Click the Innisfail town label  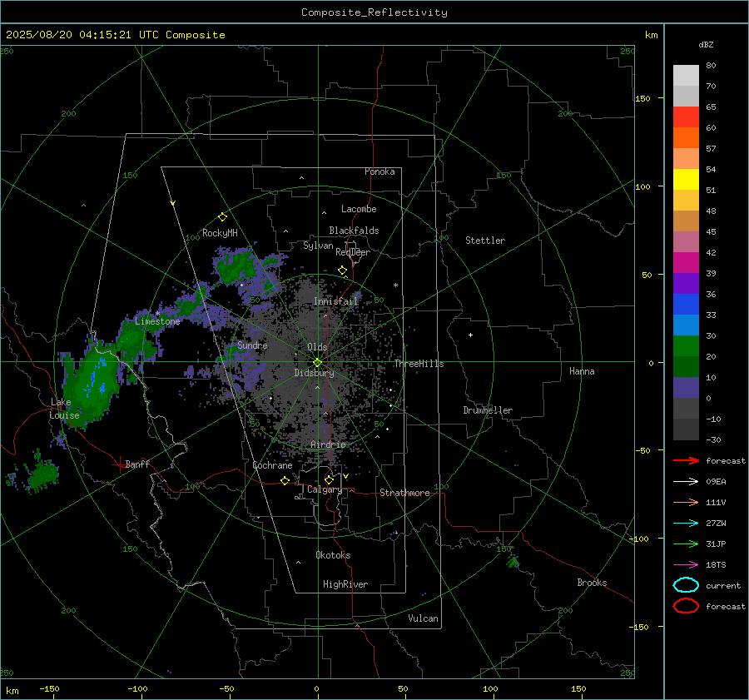point(336,301)
